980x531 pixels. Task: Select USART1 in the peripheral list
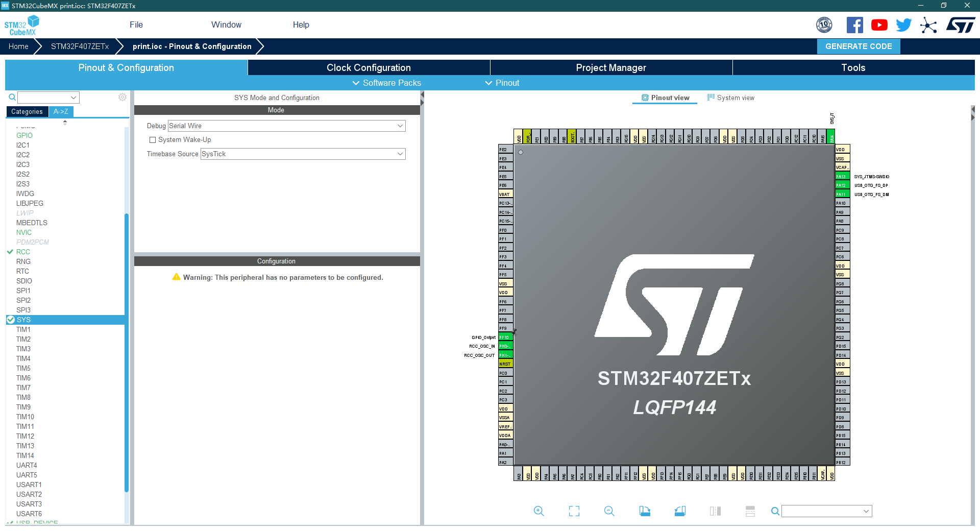29,485
